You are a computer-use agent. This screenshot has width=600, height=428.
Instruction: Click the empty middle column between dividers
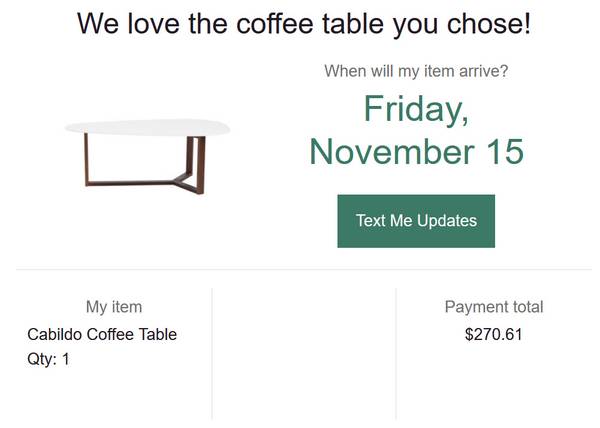304,352
